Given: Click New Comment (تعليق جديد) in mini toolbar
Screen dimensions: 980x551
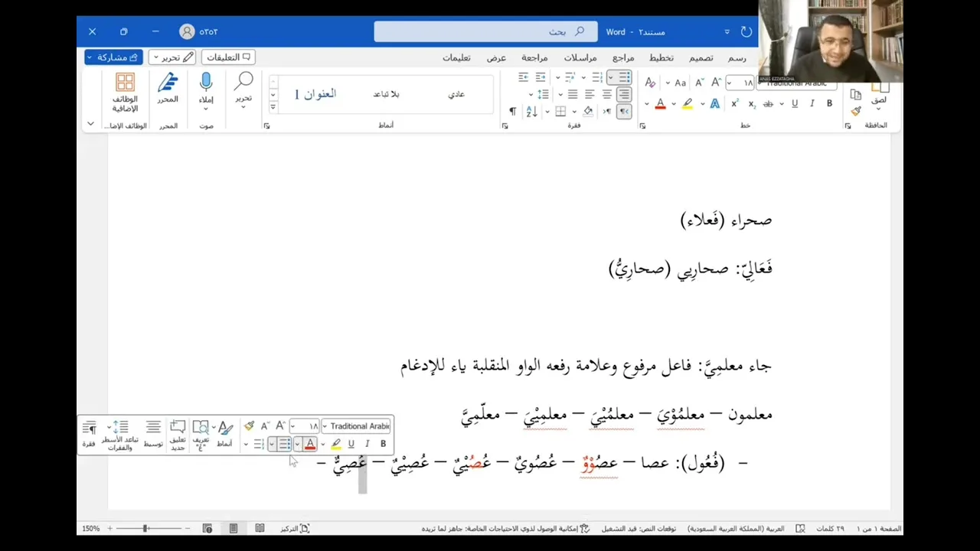Looking at the screenshot, I should pyautogui.click(x=178, y=433).
